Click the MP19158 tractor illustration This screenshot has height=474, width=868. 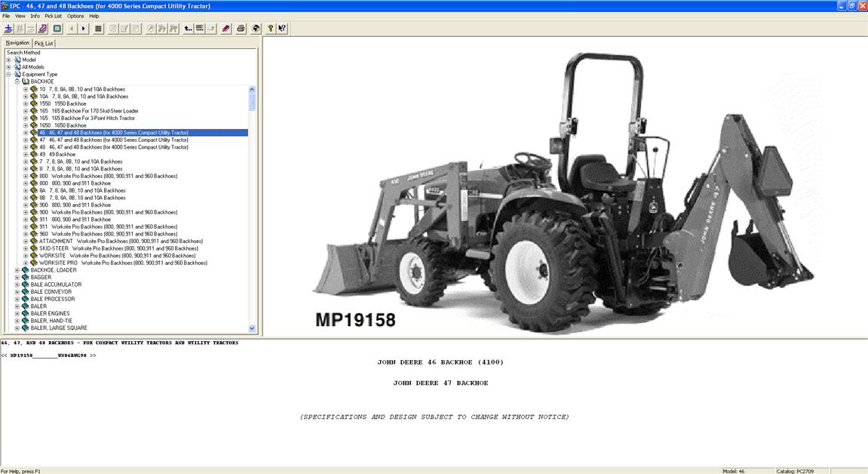point(565,188)
